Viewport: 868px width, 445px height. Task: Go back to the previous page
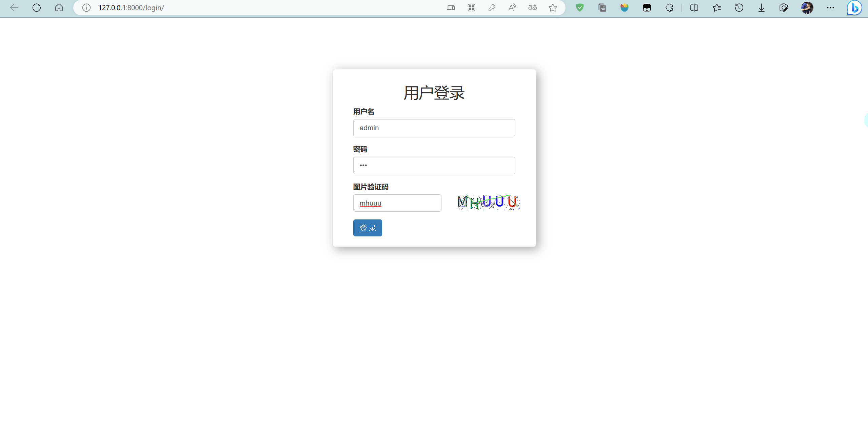point(14,7)
